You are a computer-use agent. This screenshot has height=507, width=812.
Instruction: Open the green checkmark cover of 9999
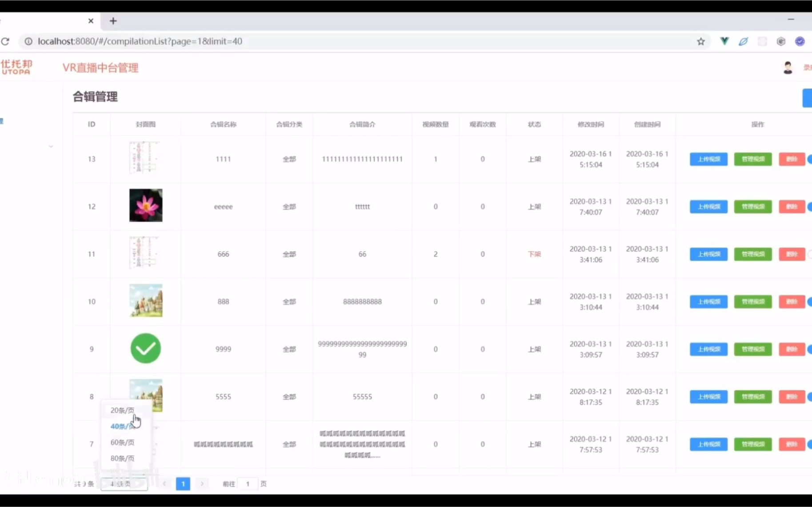click(x=146, y=348)
